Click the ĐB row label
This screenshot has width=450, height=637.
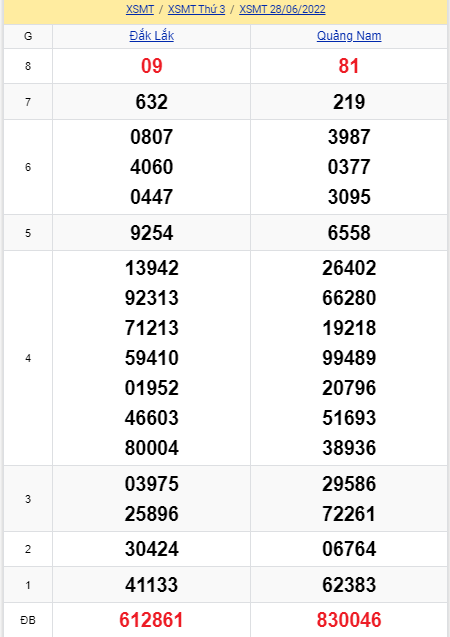tap(28, 620)
